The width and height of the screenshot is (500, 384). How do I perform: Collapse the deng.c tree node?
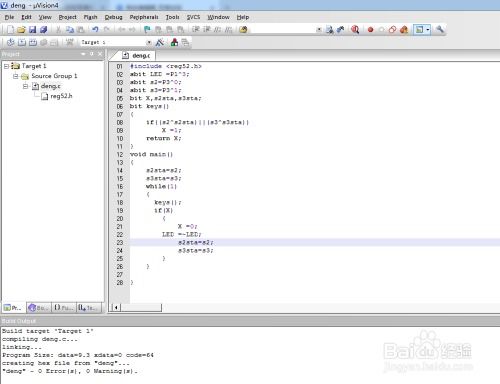point(25,86)
